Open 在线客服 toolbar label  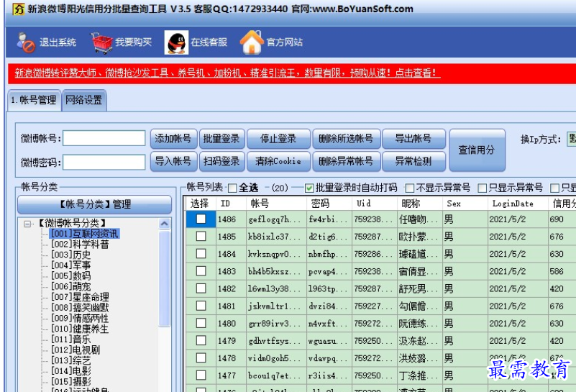point(209,42)
